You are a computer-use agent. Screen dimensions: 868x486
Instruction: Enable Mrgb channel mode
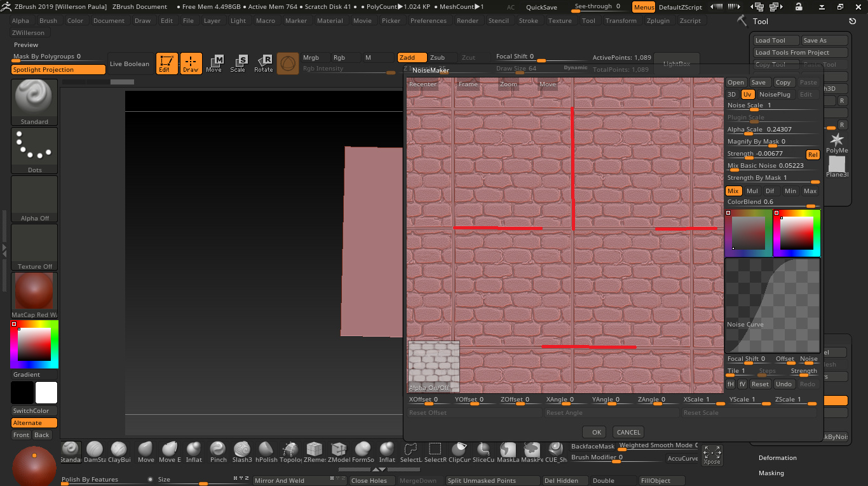tap(315, 57)
